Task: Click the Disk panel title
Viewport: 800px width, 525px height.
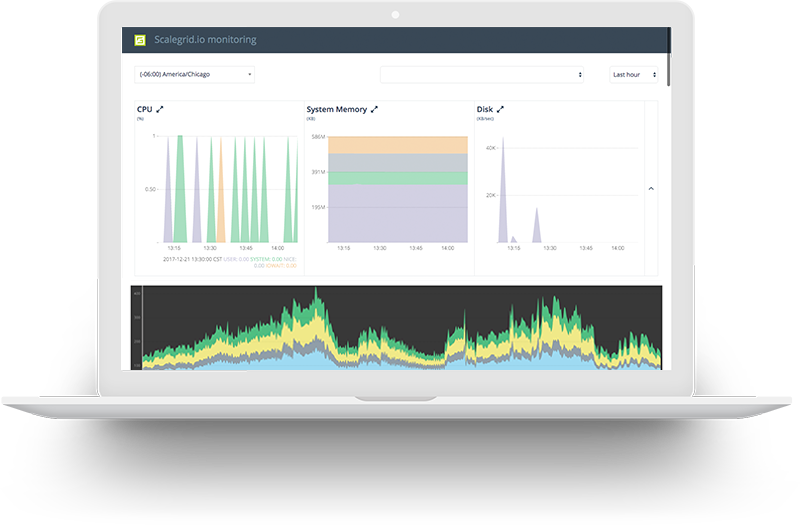Action: [485, 109]
